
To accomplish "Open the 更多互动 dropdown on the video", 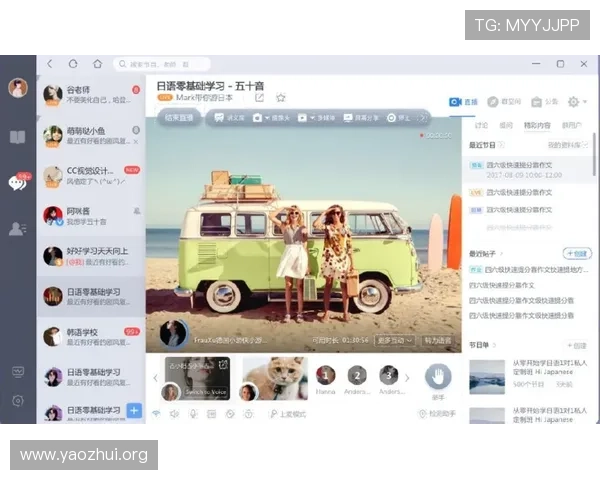I will 395,340.
